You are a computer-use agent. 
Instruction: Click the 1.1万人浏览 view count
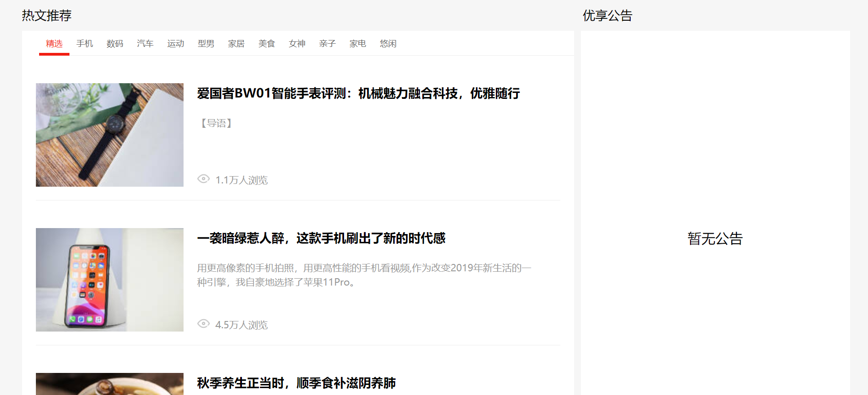point(241,180)
